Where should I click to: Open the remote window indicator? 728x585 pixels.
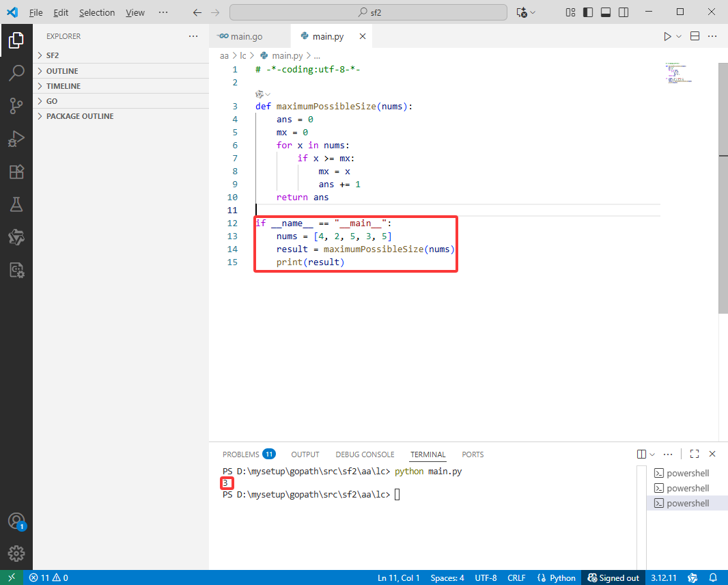(x=12, y=577)
